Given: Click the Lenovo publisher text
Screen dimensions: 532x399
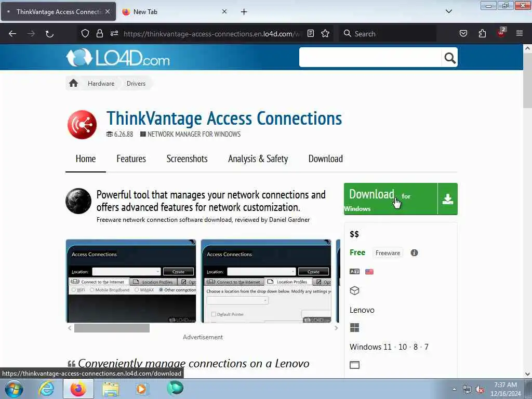Looking at the screenshot, I should [x=362, y=310].
